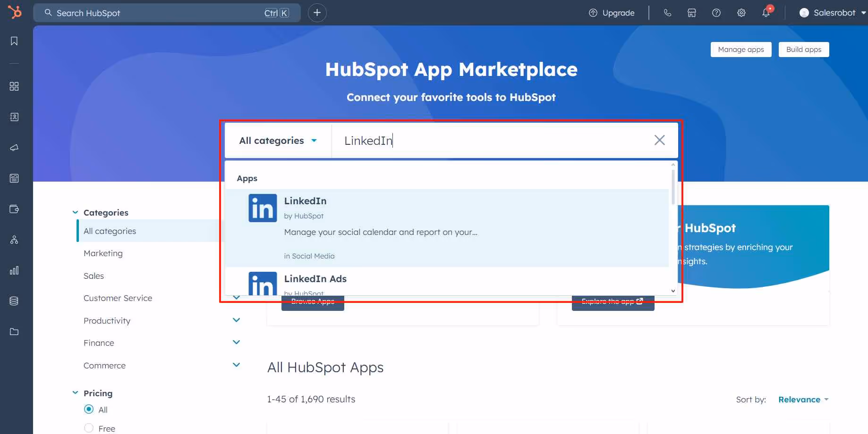This screenshot has width=868, height=434.
Task: Click the Manage apps button
Action: tap(740, 49)
